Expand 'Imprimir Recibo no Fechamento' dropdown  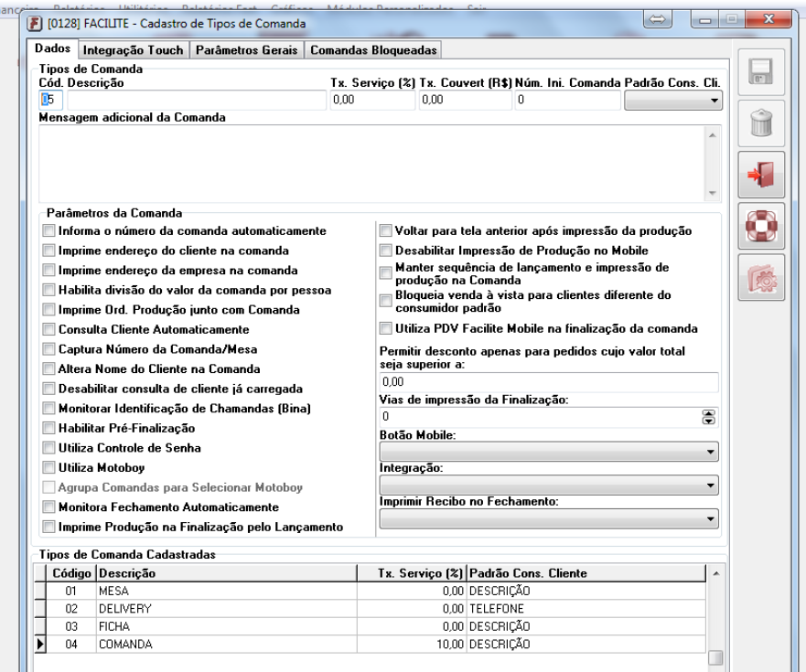549,519
